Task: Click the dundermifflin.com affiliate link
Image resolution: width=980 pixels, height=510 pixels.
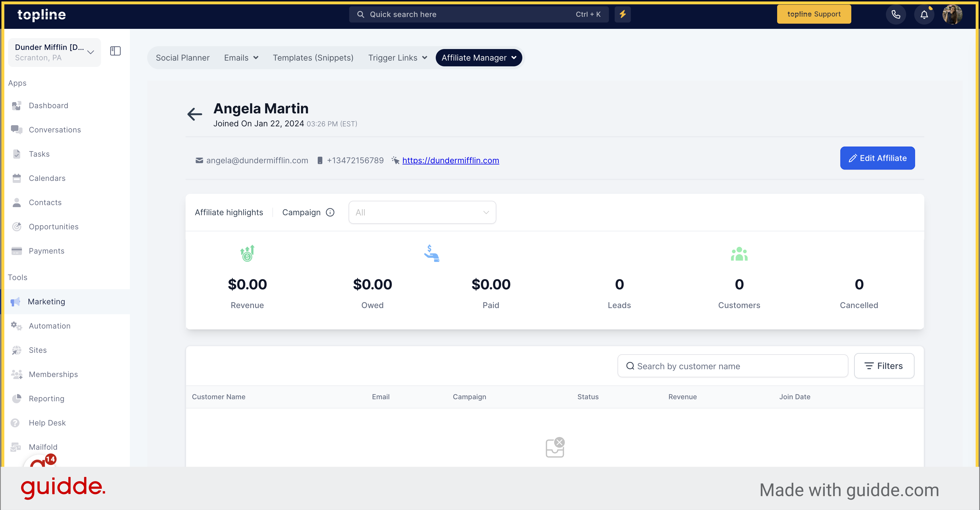Action: coord(450,160)
